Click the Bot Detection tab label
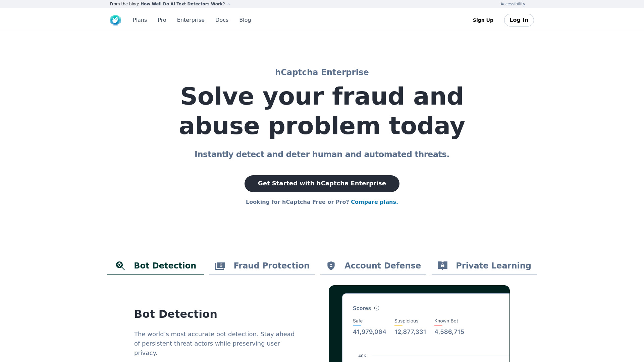 165,266
